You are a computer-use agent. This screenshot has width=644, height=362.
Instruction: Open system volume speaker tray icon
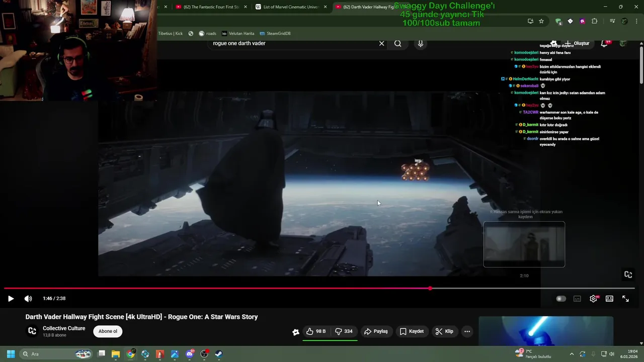(612, 354)
